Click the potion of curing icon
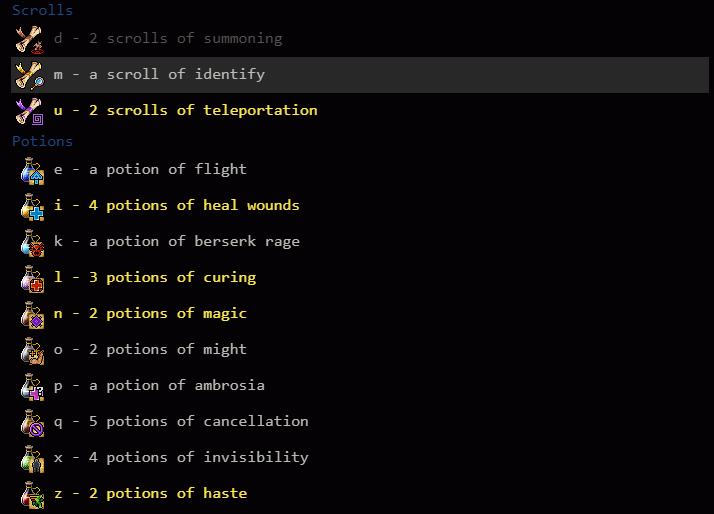 32,279
